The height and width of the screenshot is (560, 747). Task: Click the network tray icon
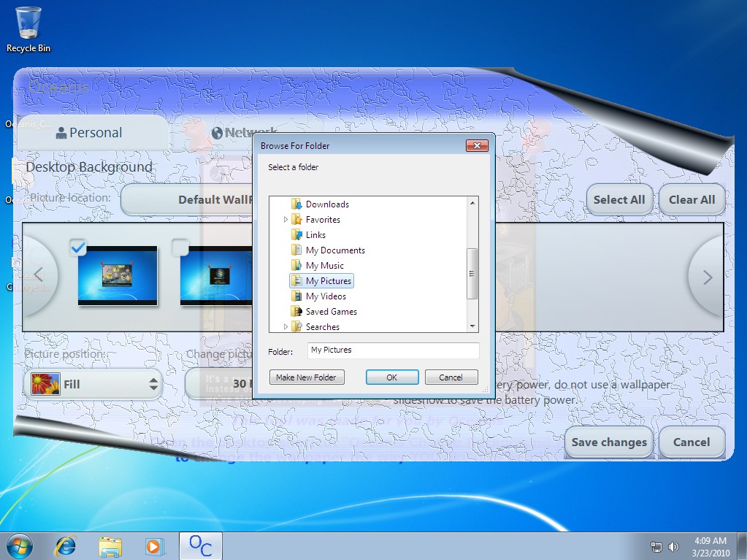pyautogui.click(x=656, y=547)
